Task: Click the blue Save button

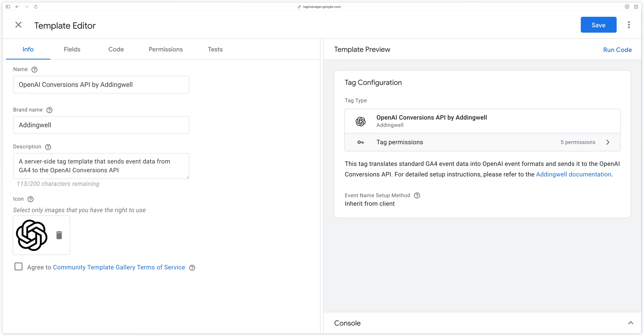Action: point(598,25)
